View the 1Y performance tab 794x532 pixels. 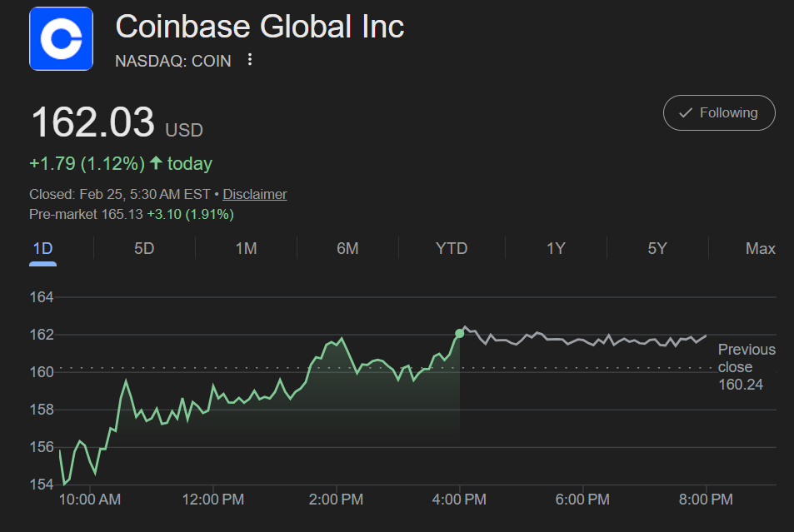(x=555, y=248)
